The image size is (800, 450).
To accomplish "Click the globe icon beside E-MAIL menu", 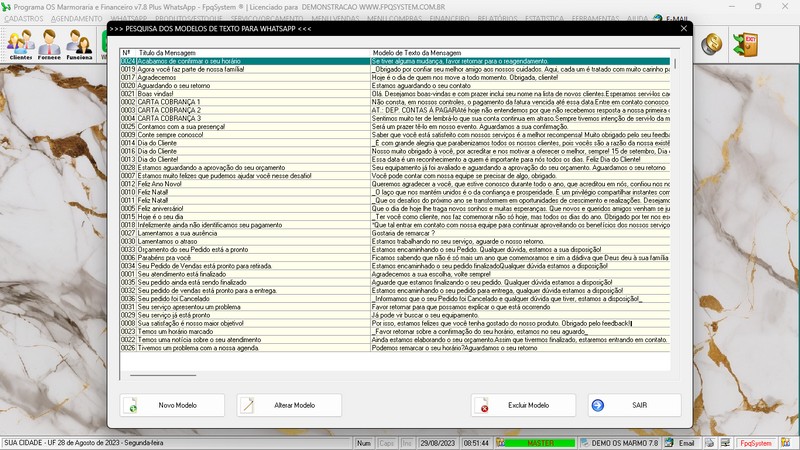I will tap(658, 19).
